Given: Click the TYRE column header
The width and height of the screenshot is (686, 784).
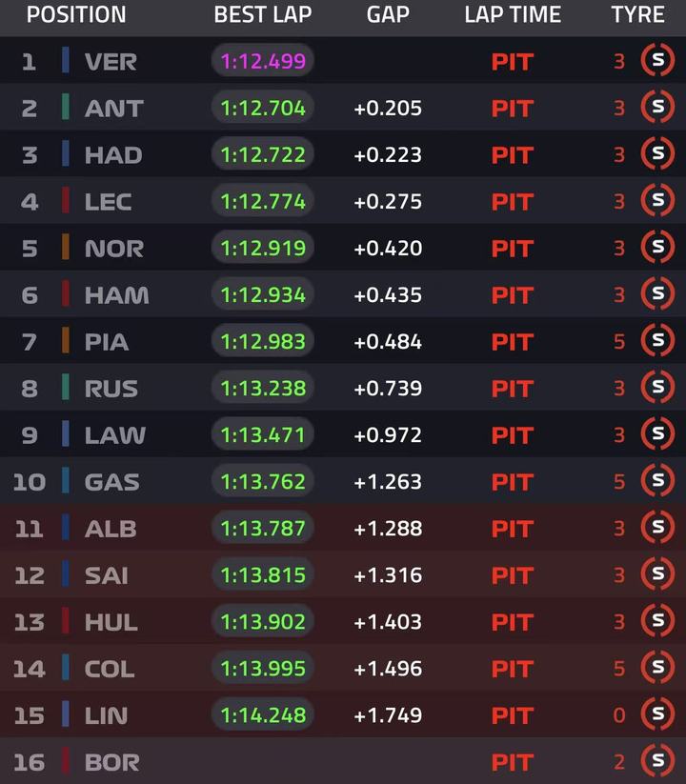Looking at the screenshot, I should tap(638, 14).
